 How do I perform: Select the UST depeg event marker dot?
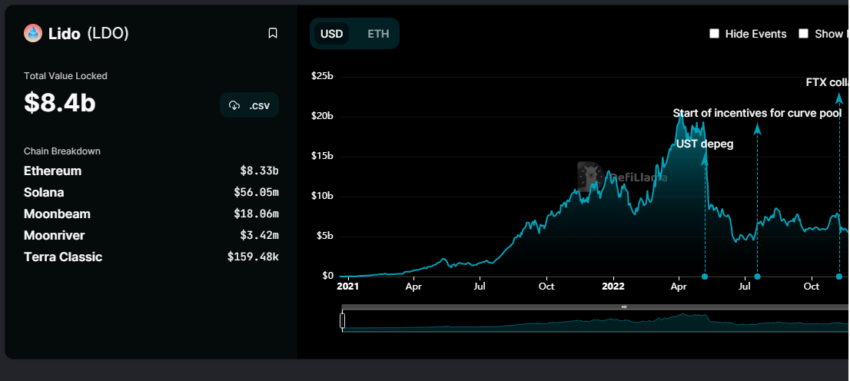705,276
